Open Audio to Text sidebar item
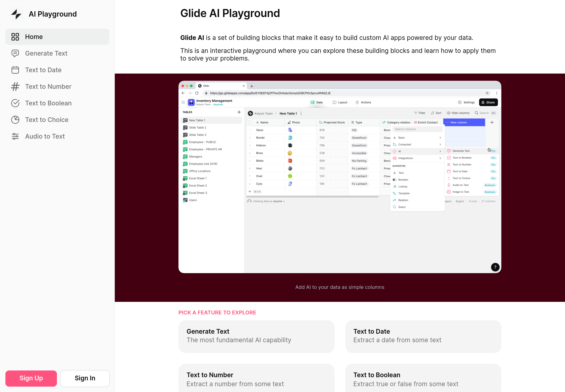 pos(57,136)
